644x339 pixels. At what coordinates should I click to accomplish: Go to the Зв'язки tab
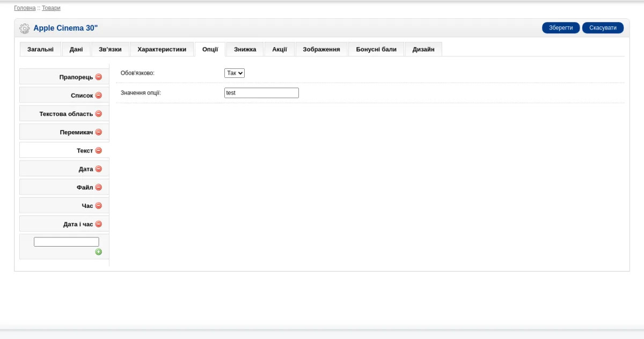[110, 49]
